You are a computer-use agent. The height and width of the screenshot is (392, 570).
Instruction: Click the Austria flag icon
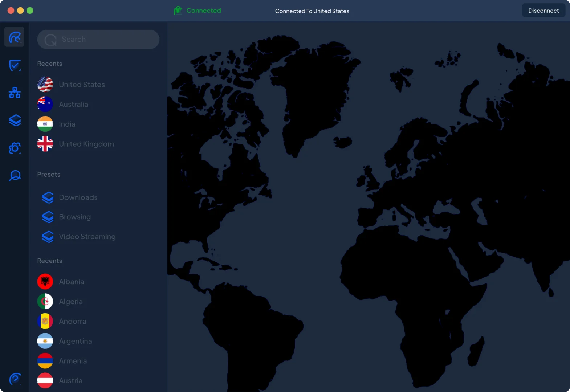[45, 381]
